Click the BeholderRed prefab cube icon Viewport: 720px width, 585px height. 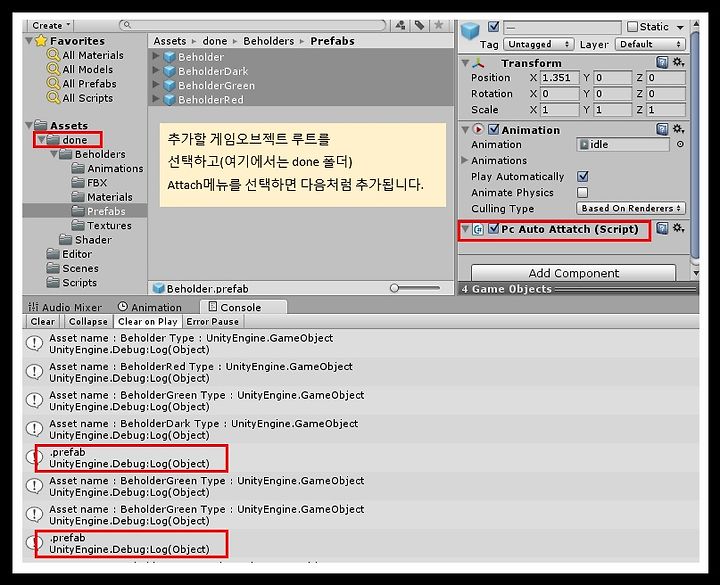tap(169, 100)
